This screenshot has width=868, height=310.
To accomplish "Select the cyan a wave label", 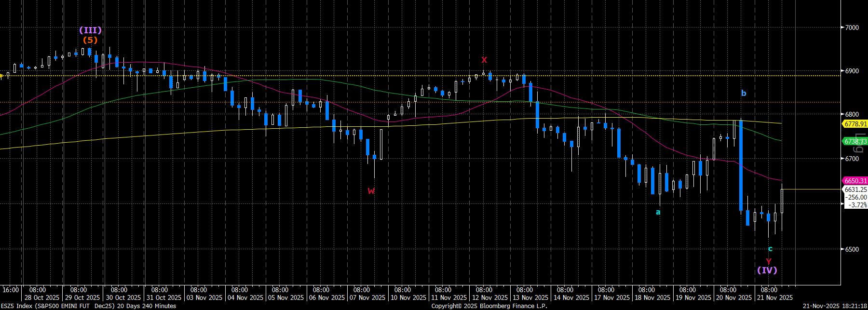I will point(658,212).
